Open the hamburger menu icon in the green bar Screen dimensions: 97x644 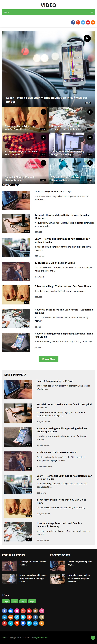click(x=92, y=12)
